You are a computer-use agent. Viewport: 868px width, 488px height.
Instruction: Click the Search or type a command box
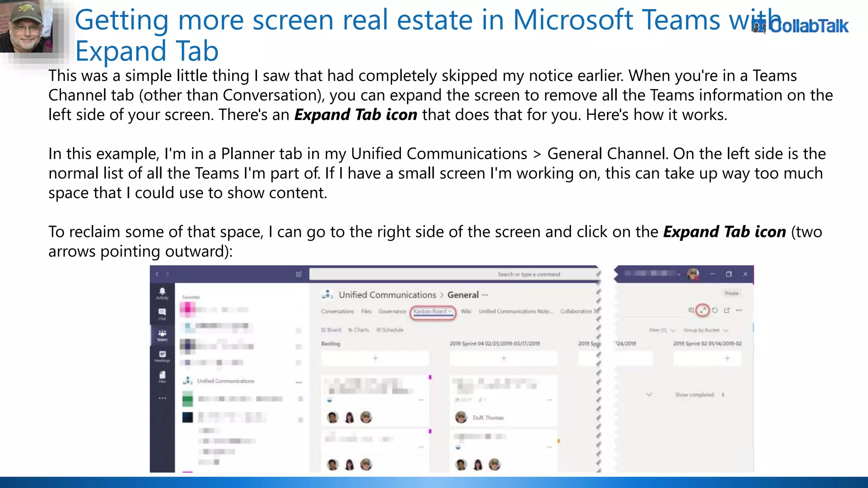click(x=454, y=274)
